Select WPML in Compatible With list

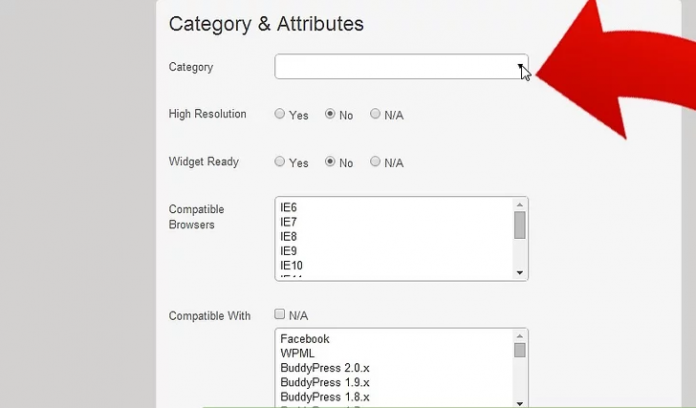click(x=296, y=354)
